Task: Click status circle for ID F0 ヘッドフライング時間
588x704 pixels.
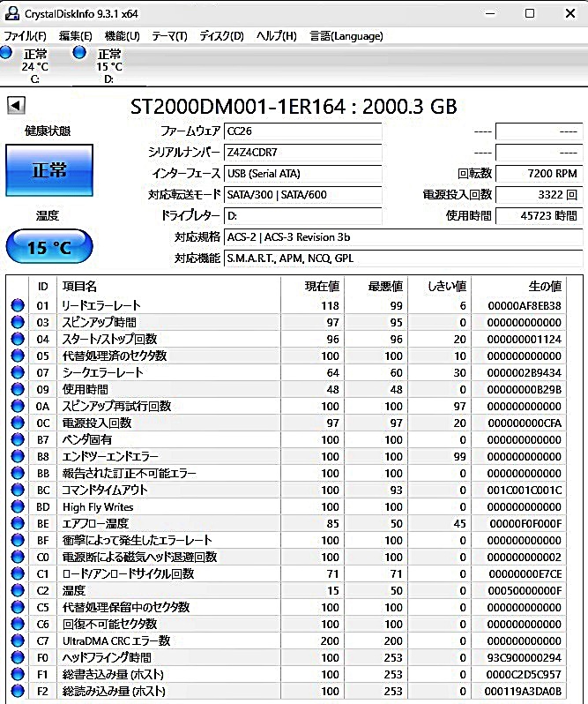Action: (x=18, y=657)
